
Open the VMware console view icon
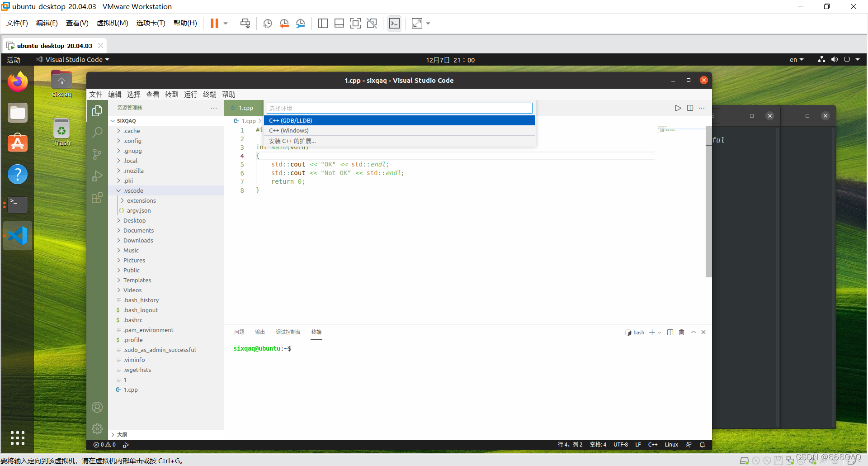click(x=394, y=24)
